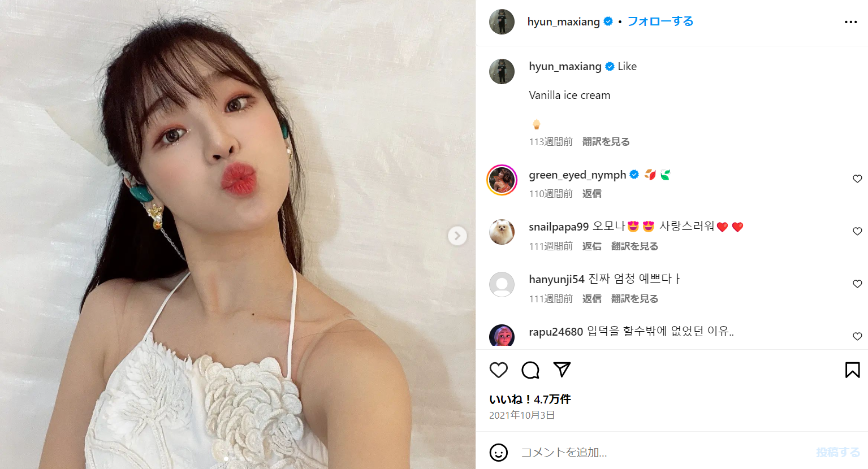Reply to snailpapa99 using 返信
This screenshot has width=868, height=469.
tap(591, 246)
